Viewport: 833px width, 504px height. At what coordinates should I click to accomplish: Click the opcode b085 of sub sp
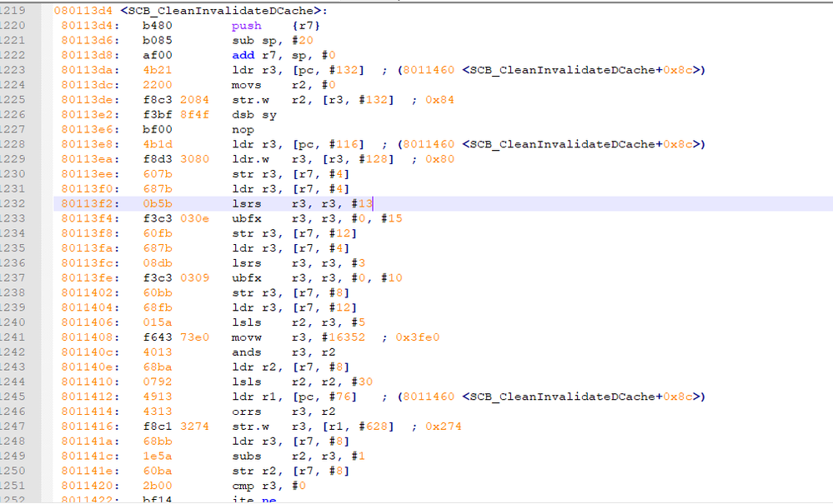tap(158, 40)
